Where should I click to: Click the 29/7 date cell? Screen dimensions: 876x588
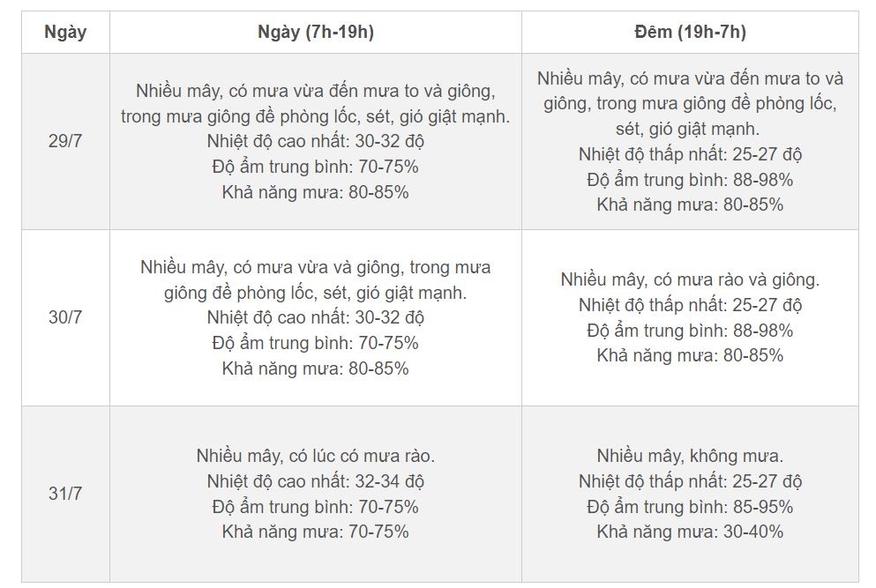[x=65, y=141]
